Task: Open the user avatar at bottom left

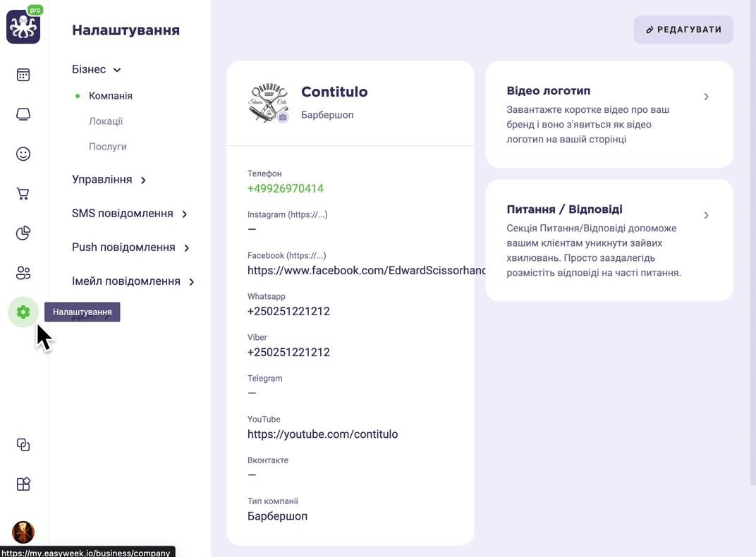Action: click(23, 532)
